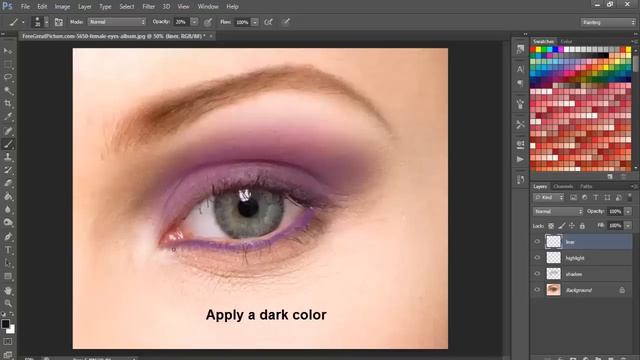Switch to the Paths tab

point(586,187)
